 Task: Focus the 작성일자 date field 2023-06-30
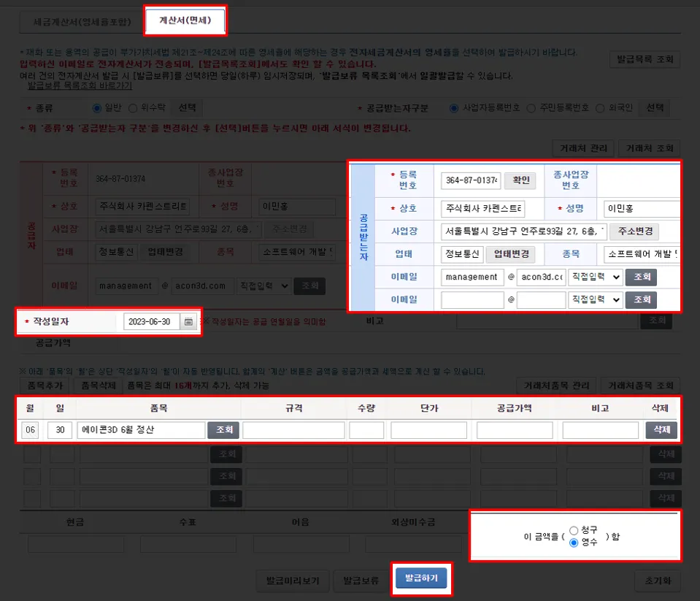click(x=151, y=321)
